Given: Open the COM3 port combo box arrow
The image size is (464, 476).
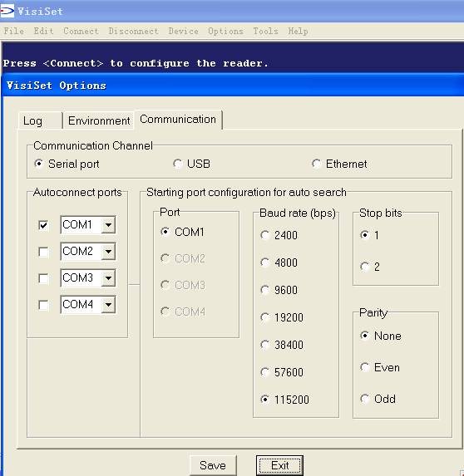Looking at the screenshot, I should coord(108,277).
